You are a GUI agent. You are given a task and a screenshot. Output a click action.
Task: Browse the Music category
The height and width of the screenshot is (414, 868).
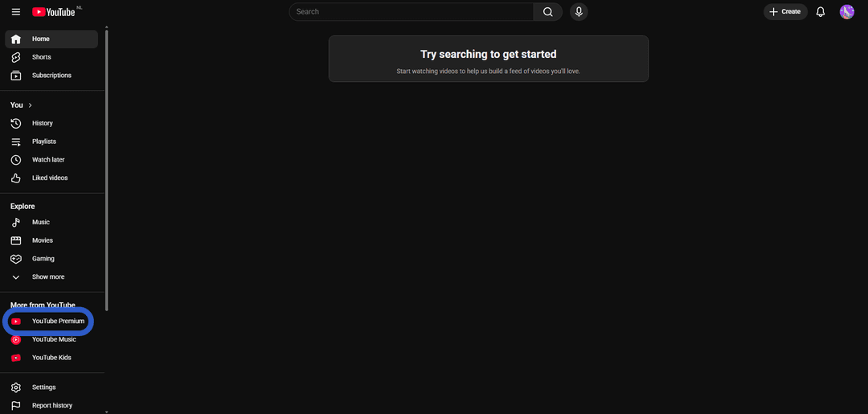pyautogui.click(x=51, y=222)
